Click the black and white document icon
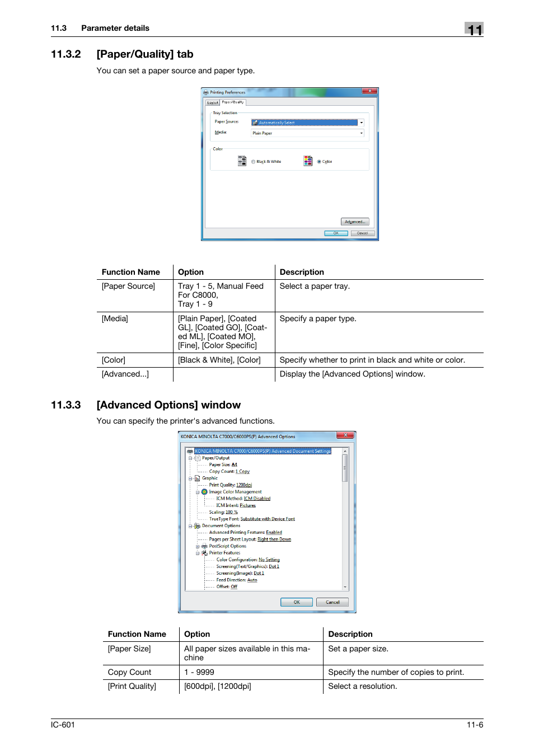The image size is (534, 756). pyautogui.click(x=242, y=161)
